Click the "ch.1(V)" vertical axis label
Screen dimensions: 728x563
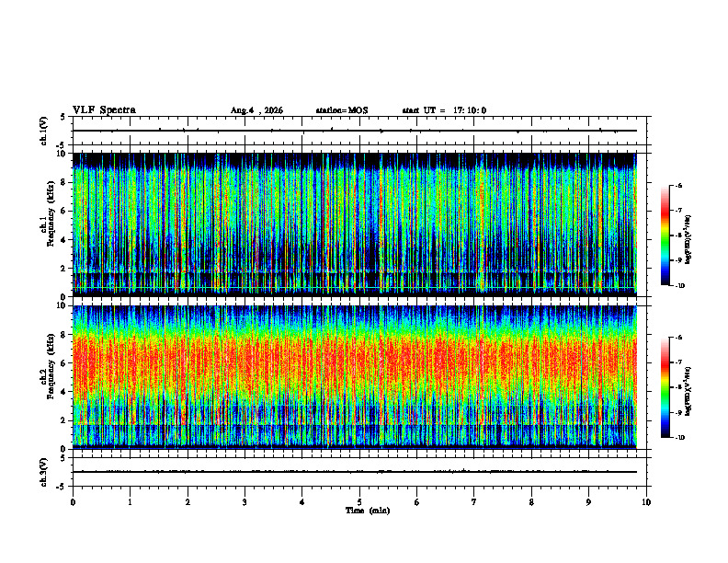pyautogui.click(x=44, y=131)
